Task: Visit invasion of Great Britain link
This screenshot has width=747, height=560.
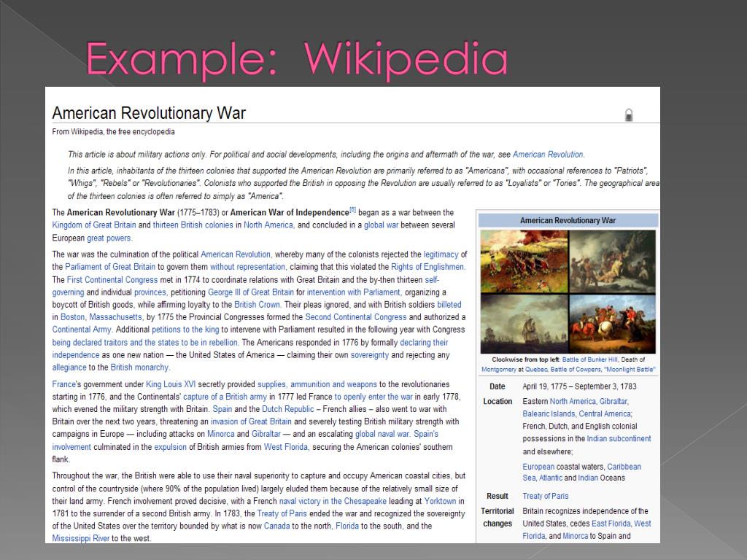Action: [251, 421]
